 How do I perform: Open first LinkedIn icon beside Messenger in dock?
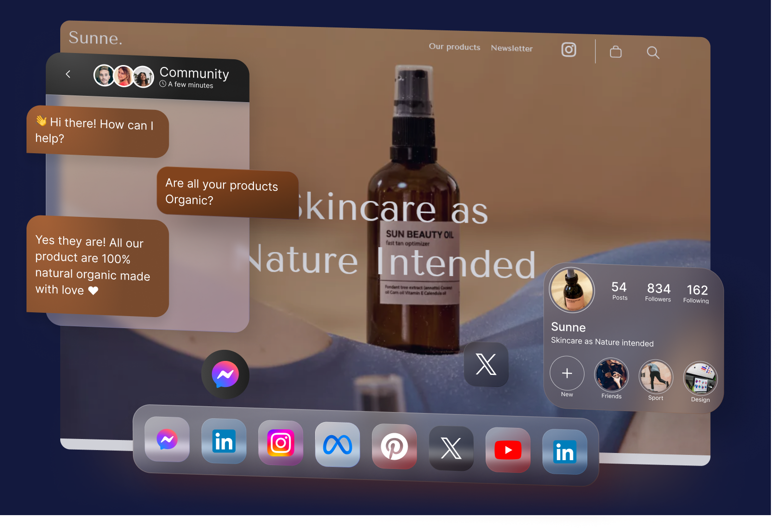click(x=224, y=441)
